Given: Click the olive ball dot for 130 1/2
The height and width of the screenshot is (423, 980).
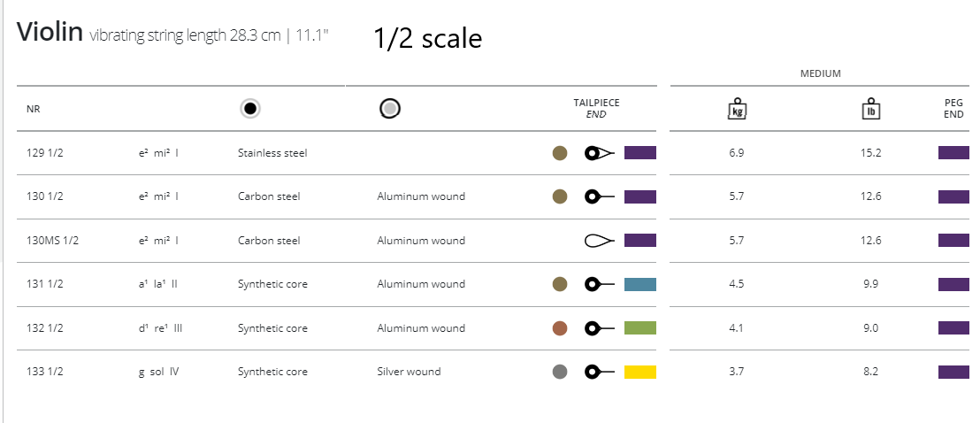Looking at the screenshot, I should [x=559, y=196].
